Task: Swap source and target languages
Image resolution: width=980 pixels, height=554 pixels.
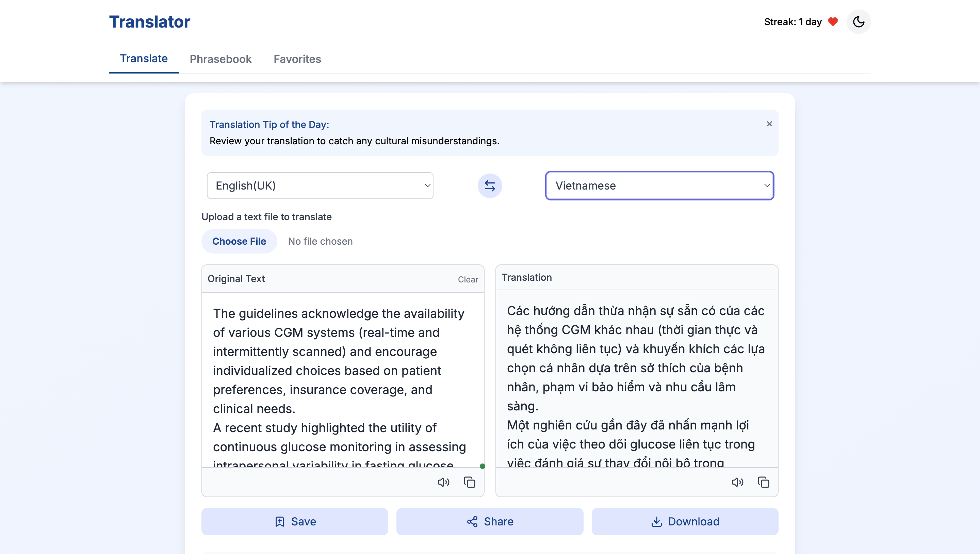Action: click(x=490, y=186)
